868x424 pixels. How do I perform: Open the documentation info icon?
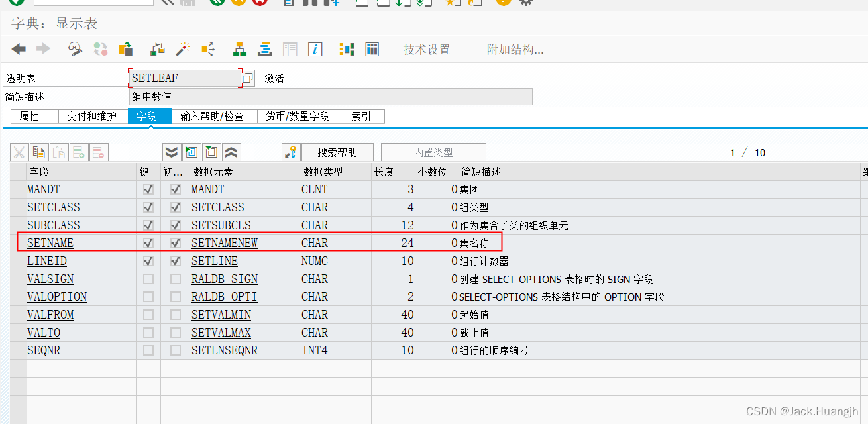(x=315, y=48)
